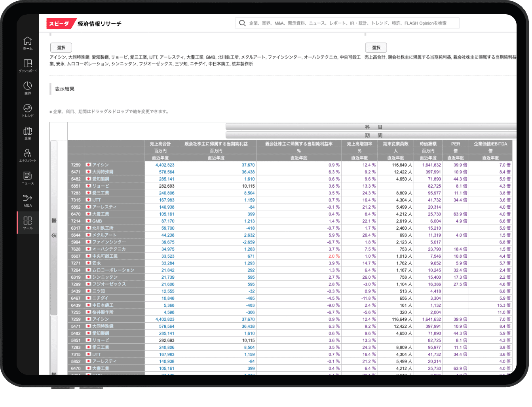Viewport: 532px width, 407px height.
Task: Open company 桜井製作所
Action: [103, 312]
